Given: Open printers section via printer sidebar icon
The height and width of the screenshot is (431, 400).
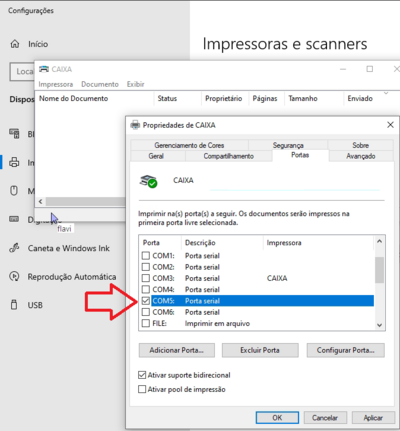Looking at the screenshot, I should (14, 162).
